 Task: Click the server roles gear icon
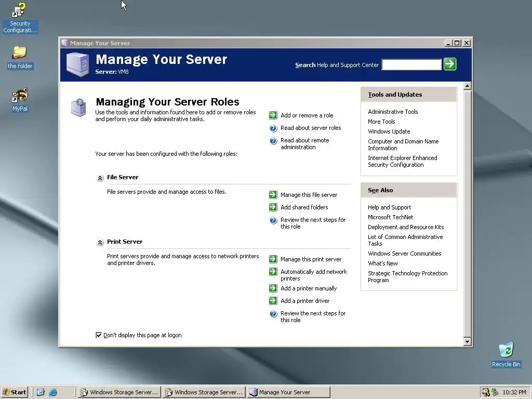pos(78,108)
